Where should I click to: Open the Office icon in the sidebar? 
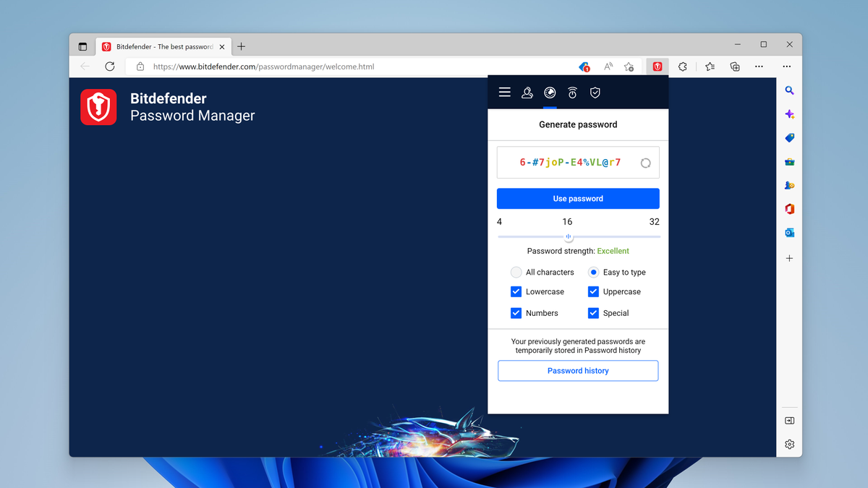tap(789, 208)
